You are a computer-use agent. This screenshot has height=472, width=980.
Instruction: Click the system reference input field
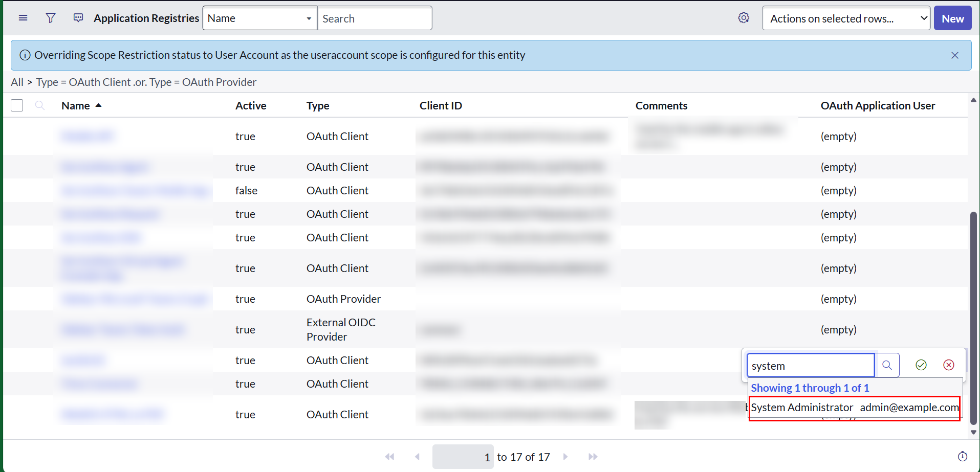pyautogui.click(x=811, y=365)
